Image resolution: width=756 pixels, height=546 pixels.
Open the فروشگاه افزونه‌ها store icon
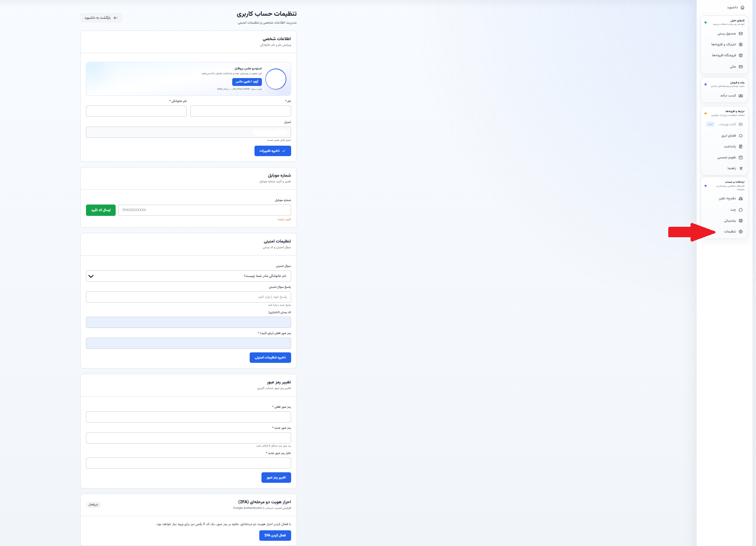(x=741, y=55)
